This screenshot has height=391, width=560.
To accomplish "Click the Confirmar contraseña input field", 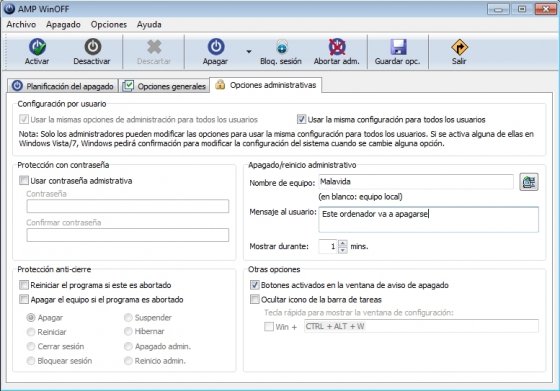I will point(128,235).
